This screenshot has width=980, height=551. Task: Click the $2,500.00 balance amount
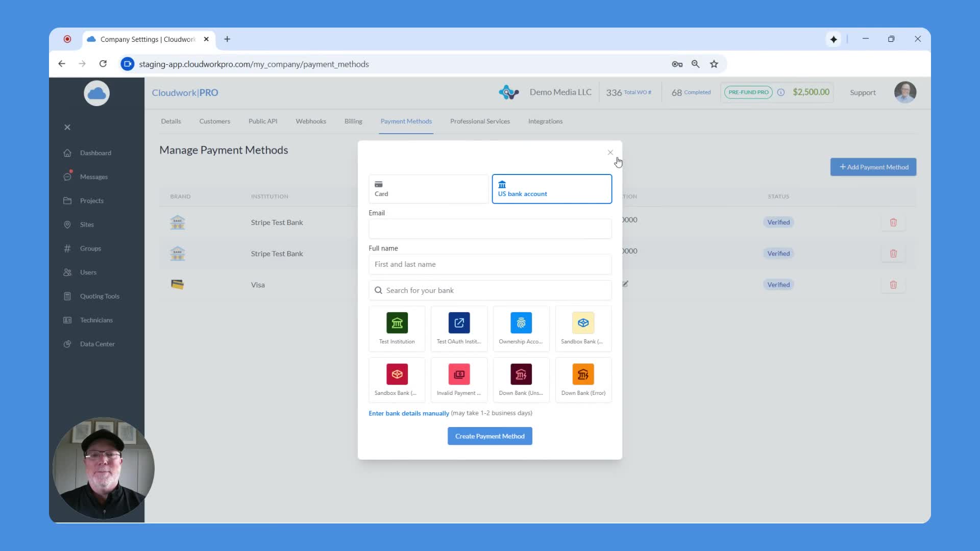pos(811,92)
